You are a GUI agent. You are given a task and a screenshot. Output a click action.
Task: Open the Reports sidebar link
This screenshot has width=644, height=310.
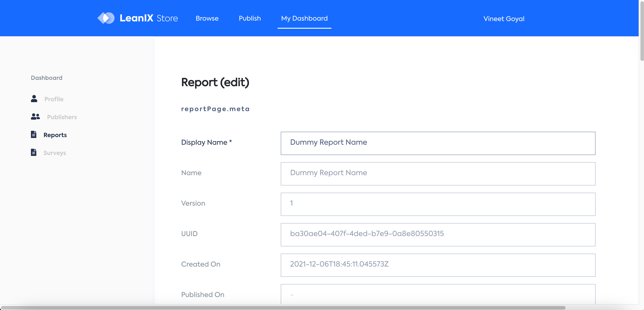tap(55, 135)
